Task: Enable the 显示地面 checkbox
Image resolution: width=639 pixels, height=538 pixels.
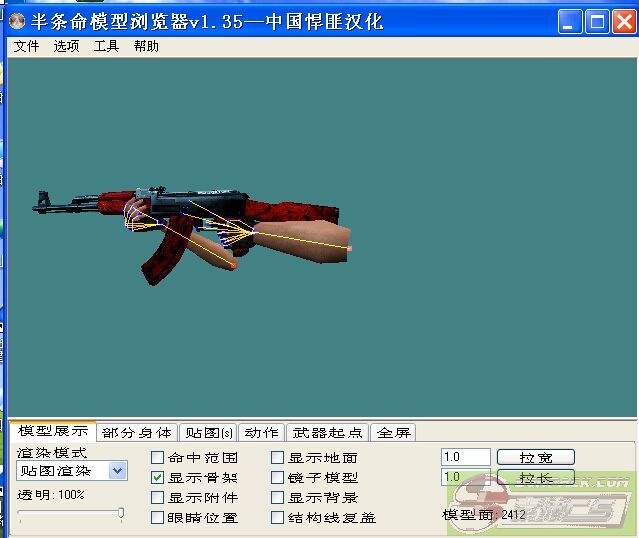Action: coord(278,457)
